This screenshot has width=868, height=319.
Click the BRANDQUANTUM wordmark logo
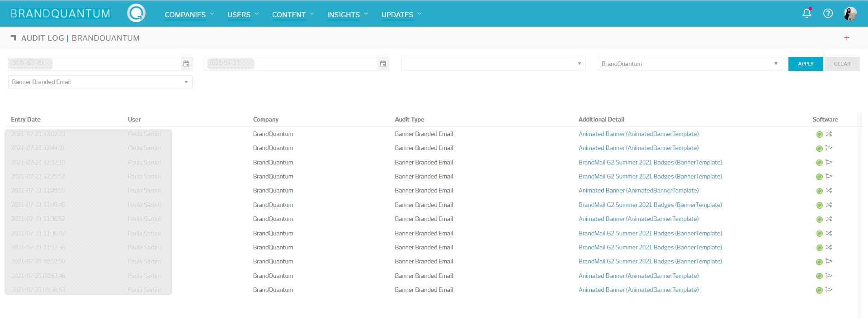[x=60, y=14]
